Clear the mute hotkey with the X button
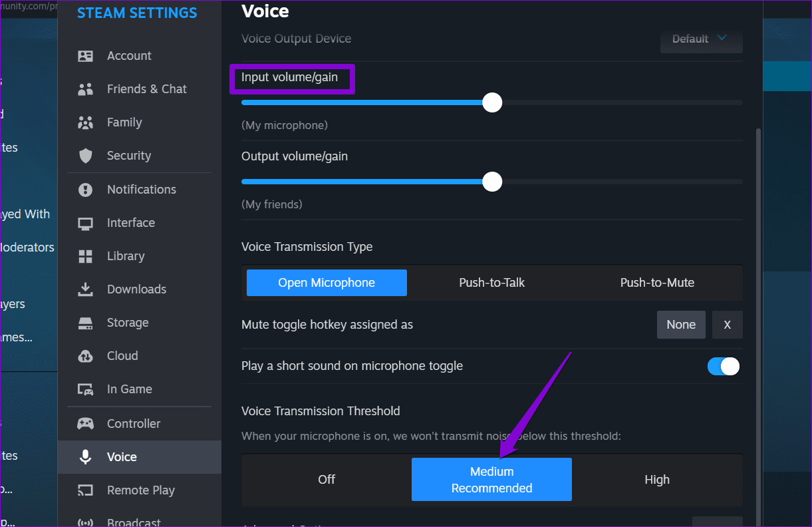This screenshot has height=527, width=812. point(727,325)
